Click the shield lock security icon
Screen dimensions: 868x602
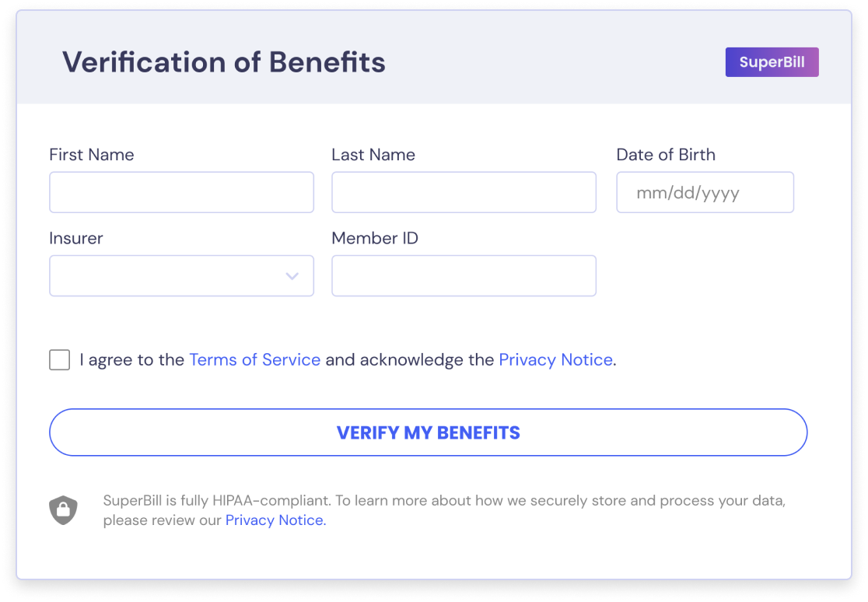pyautogui.click(x=63, y=510)
